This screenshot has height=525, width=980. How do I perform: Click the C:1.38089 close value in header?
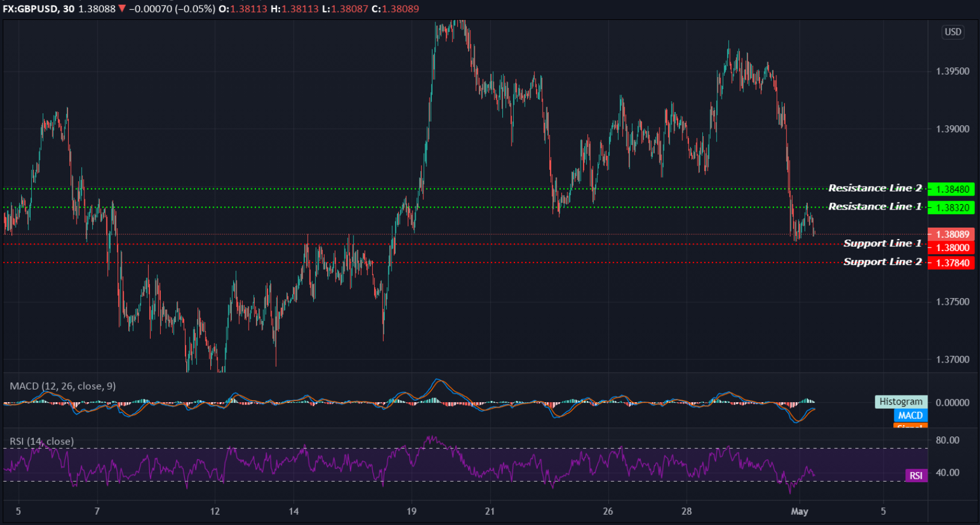point(395,8)
